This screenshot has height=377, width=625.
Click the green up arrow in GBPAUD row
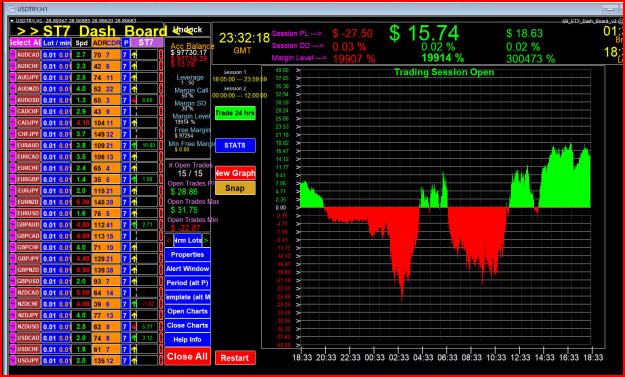coord(134,225)
